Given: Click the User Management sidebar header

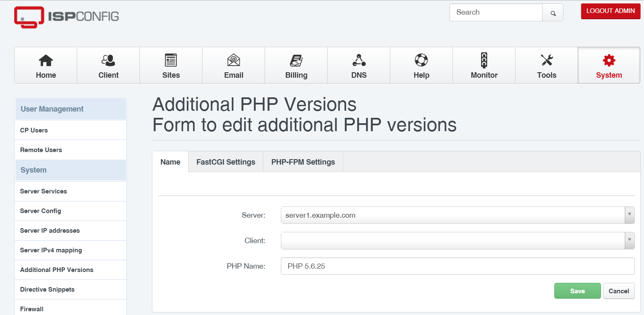Looking at the screenshot, I should [x=71, y=109].
